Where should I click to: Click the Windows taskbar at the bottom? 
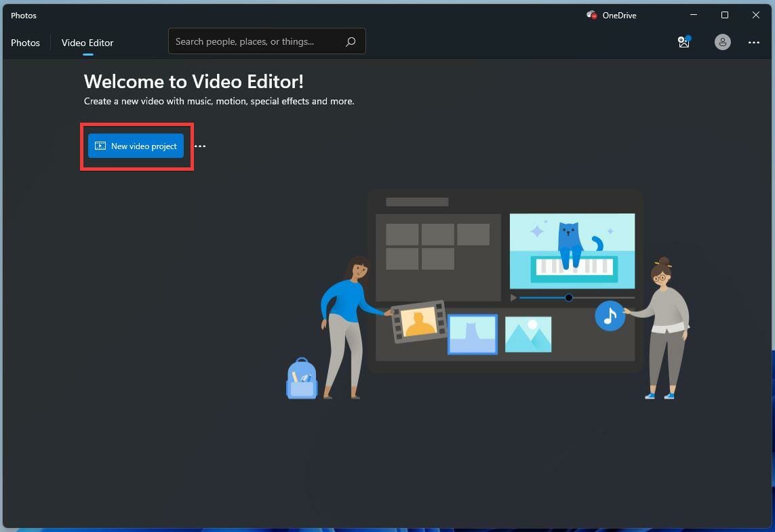click(387, 527)
